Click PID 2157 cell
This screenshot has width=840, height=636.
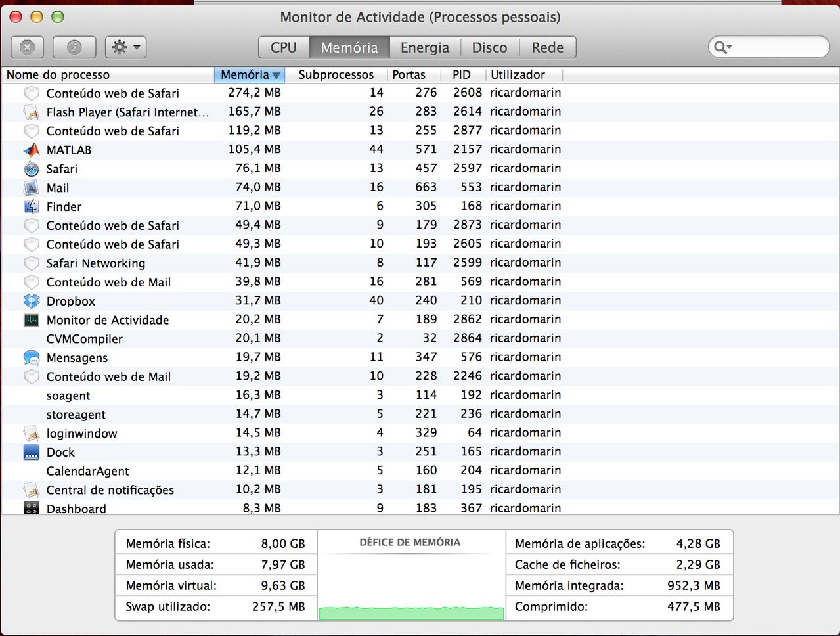point(468,149)
